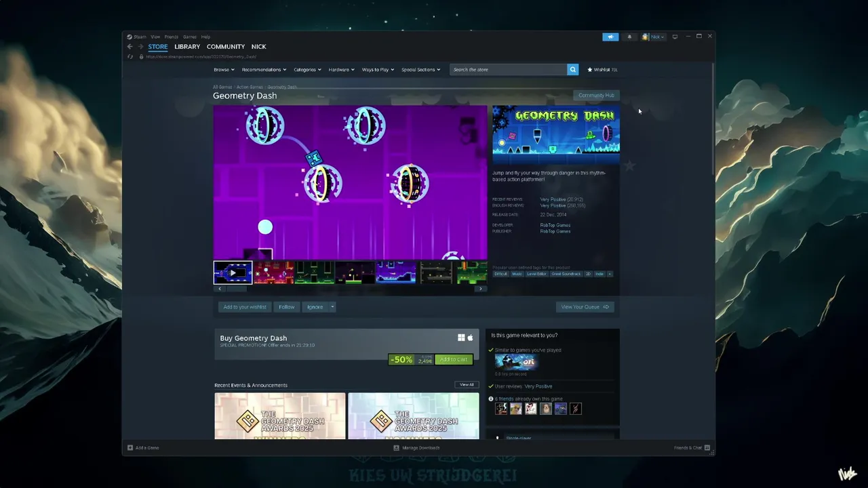Open the NICK profile tab
The image size is (868, 488).
[x=258, y=47]
